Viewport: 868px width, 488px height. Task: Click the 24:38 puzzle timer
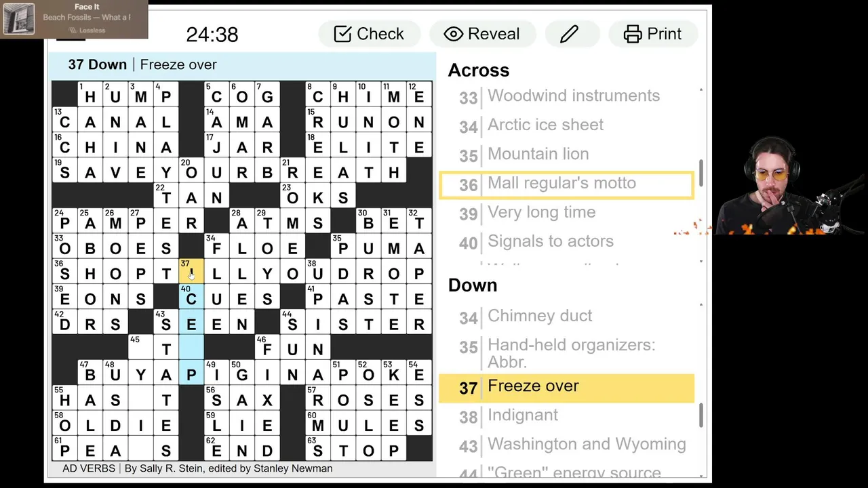coord(212,35)
